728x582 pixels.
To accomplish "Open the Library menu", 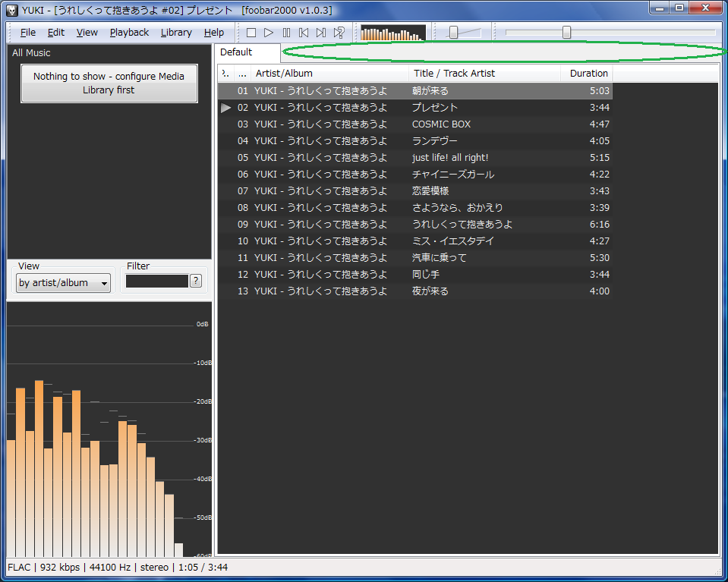I will click(x=176, y=33).
